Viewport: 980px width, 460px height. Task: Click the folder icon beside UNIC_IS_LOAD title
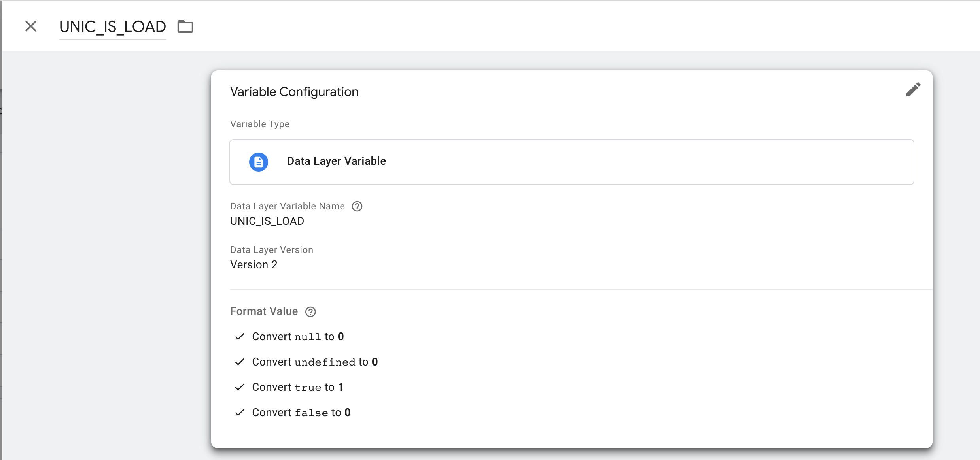pyautogui.click(x=185, y=26)
